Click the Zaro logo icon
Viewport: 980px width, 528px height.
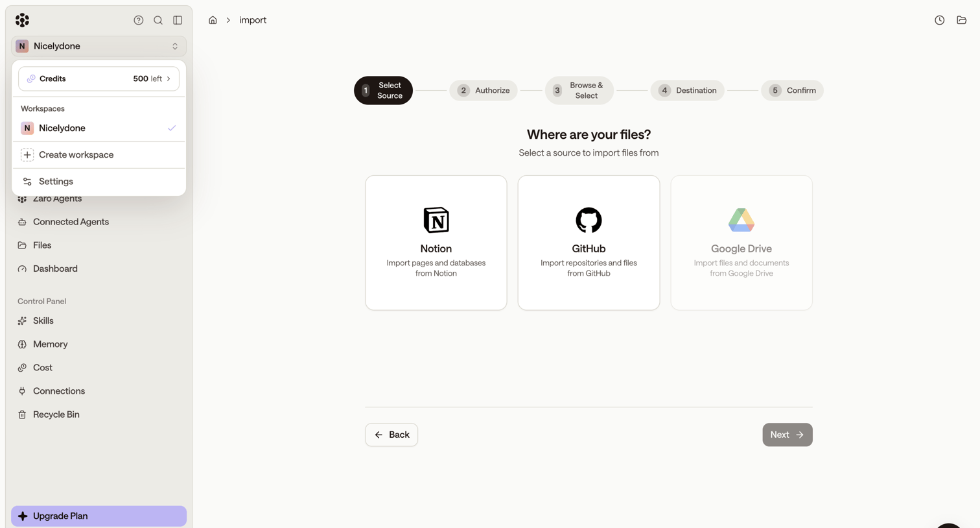pyautogui.click(x=22, y=20)
